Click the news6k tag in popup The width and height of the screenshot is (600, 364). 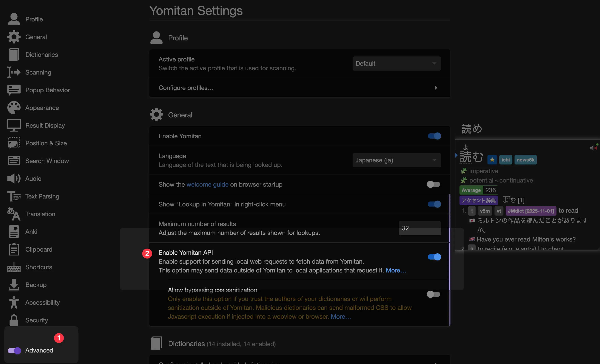[x=525, y=160]
